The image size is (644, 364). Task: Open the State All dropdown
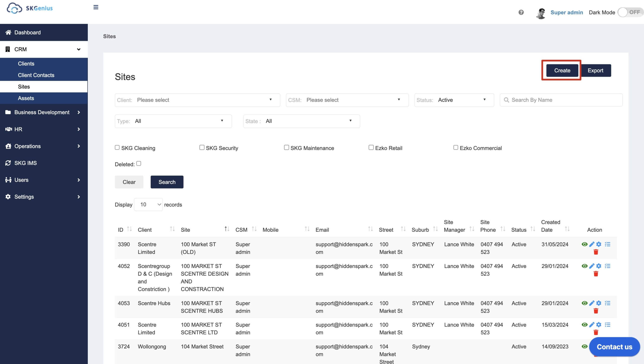301,121
